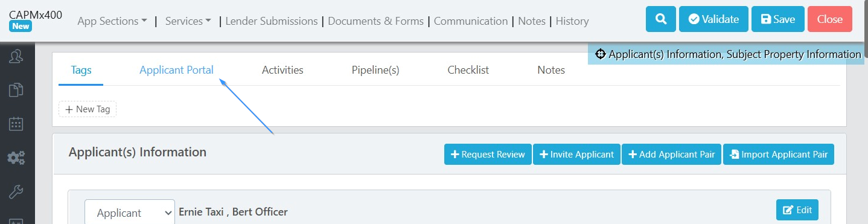This screenshot has width=868, height=224.
Task: Click Edit for Ernie Taxi applicant pair
Action: pyautogui.click(x=797, y=210)
